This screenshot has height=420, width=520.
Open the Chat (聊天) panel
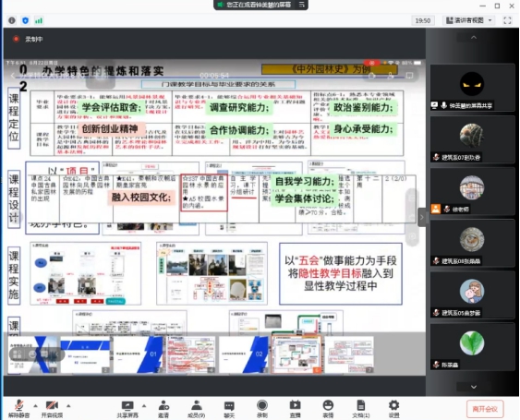click(229, 408)
